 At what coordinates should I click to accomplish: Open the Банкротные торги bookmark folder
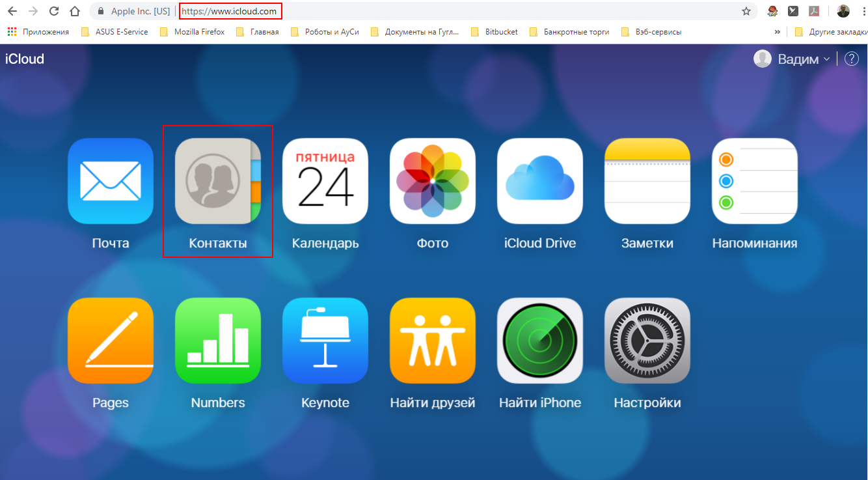569,31
